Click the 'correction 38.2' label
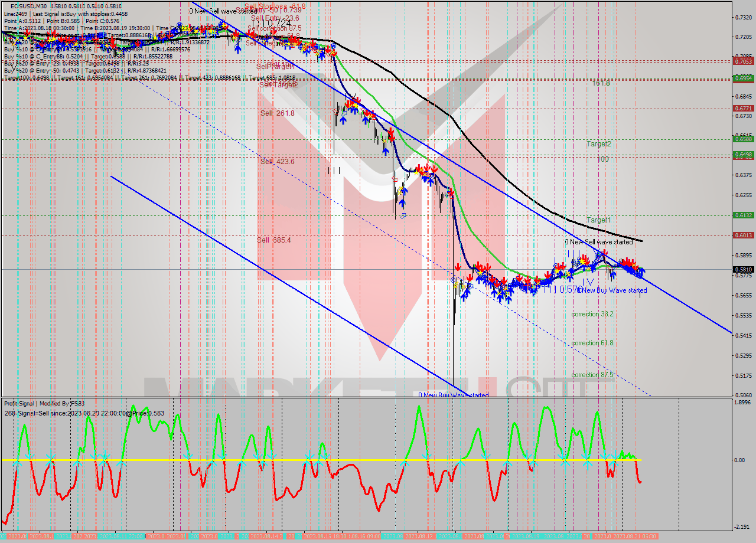The height and width of the screenshot is (543, 756). [592, 314]
